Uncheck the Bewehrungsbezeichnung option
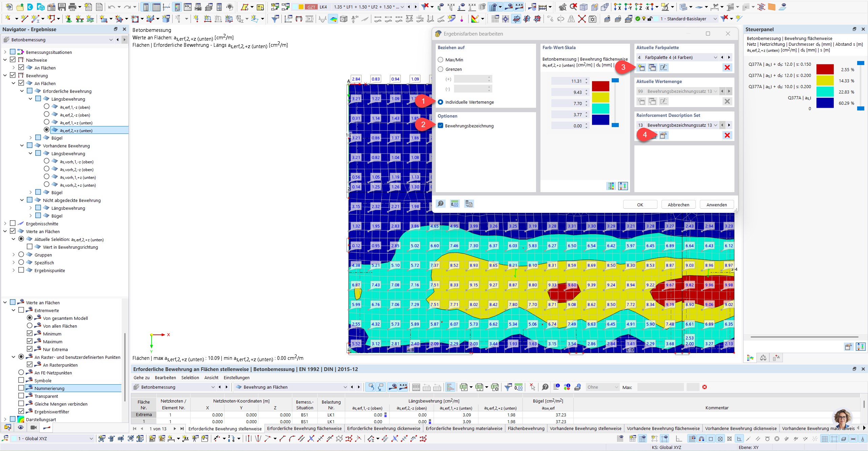The height and width of the screenshot is (451, 868). [440, 126]
